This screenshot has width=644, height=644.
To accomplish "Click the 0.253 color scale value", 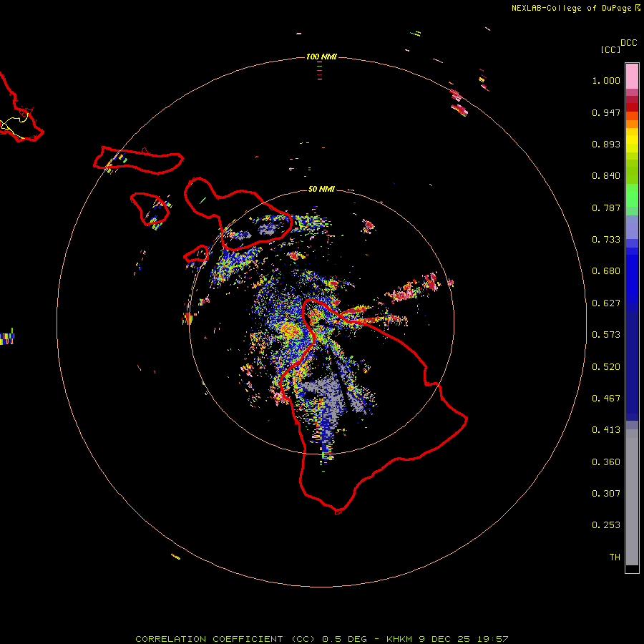I will 606,525.
